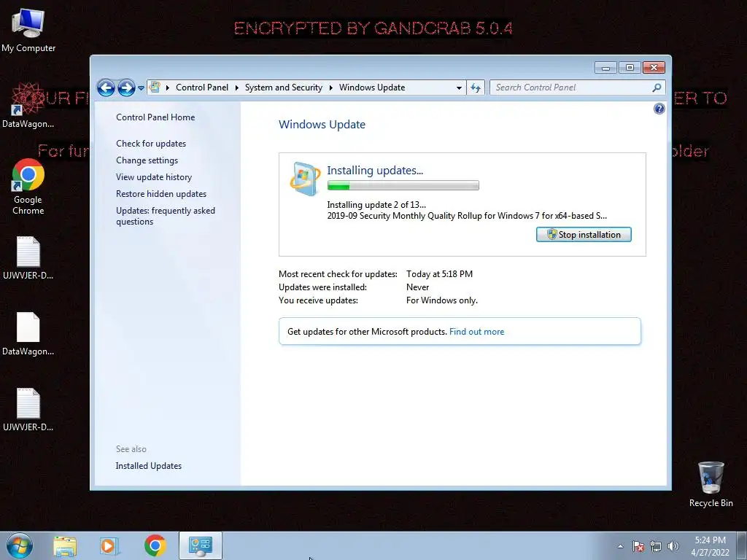Open Action Center flag icon
Image resolution: width=747 pixels, height=560 pixels.
pyautogui.click(x=638, y=546)
